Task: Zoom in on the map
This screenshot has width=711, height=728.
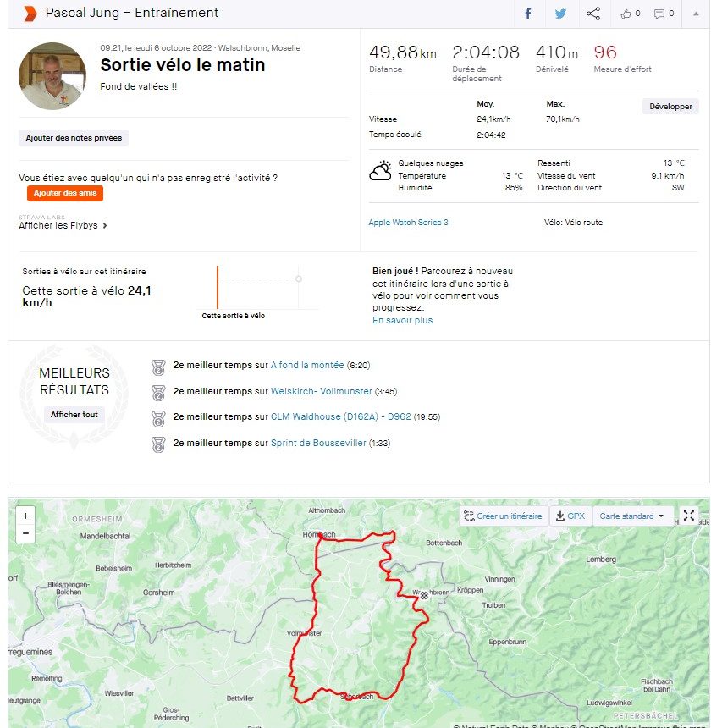Action: click(26, 516)
